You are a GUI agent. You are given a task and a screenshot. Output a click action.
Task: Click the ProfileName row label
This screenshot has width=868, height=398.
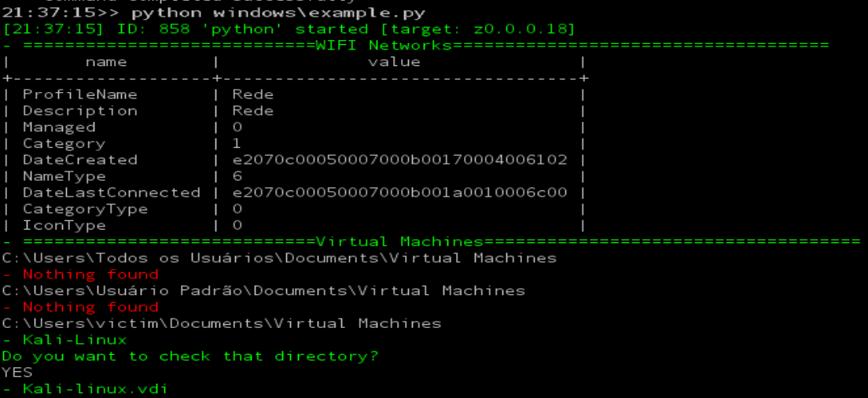(x=79, y=94)
